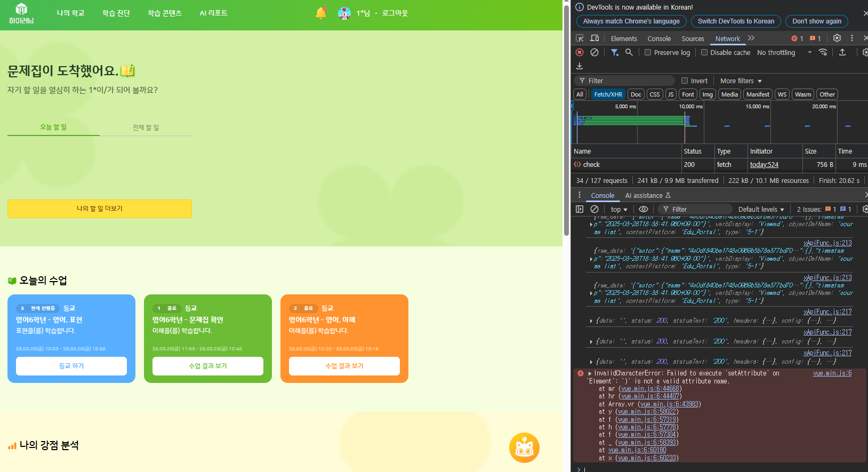Screen dimensions: 868x472
Task: Enable the Preserve log checkbox
Action: 648,52
